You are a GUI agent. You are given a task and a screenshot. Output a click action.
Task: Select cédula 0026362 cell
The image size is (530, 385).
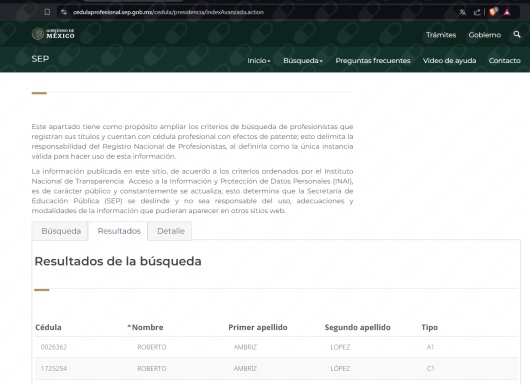point(54,347)
